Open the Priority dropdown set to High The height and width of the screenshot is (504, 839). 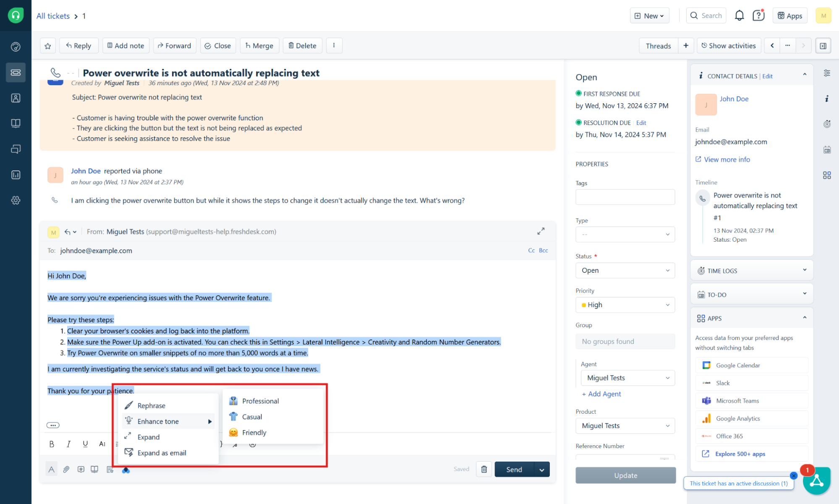pos(625,305)
